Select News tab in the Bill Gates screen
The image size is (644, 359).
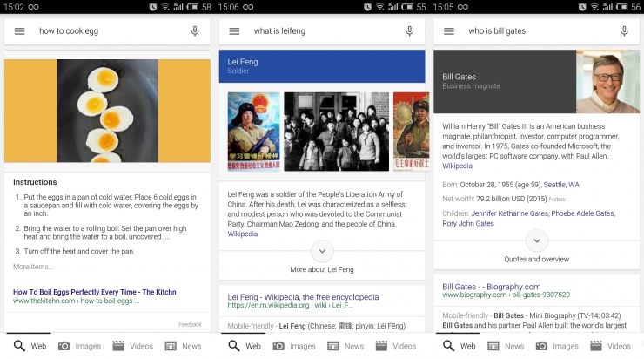506,346
